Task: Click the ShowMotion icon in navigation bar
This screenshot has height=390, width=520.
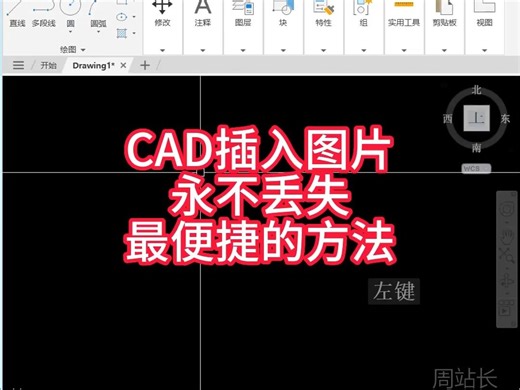Action: click(x=507, y=309)
